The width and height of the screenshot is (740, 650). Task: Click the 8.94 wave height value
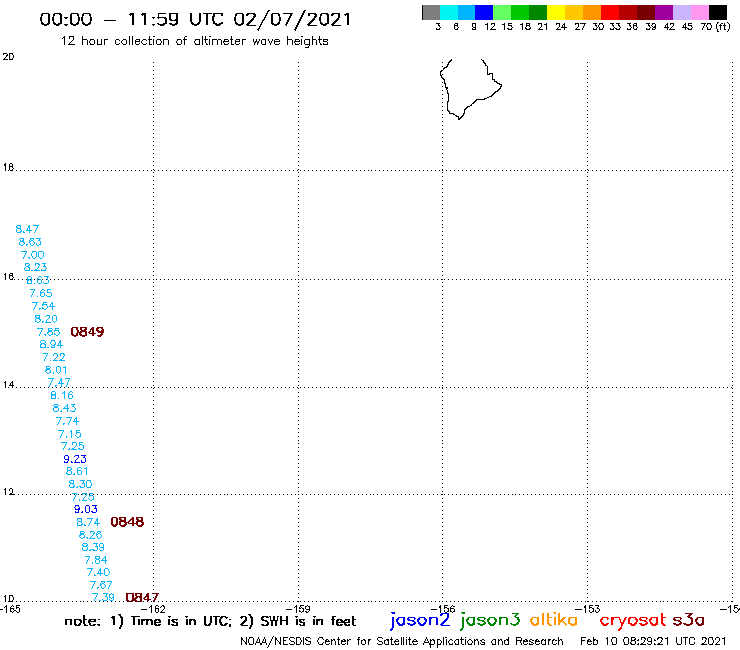point(51,344)
